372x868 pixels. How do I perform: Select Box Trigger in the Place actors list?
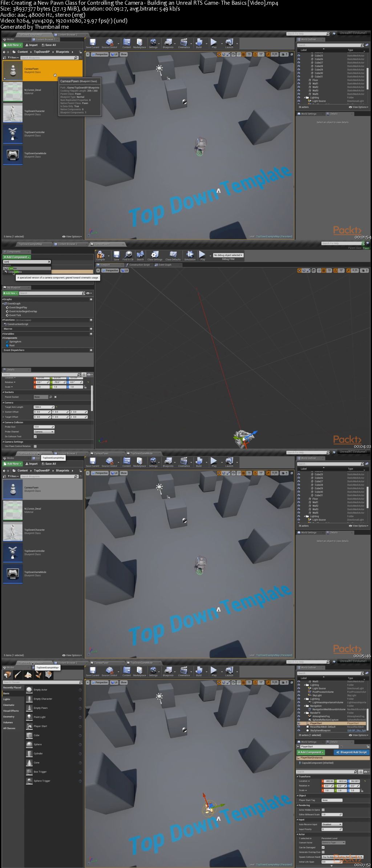click(53, 772)
